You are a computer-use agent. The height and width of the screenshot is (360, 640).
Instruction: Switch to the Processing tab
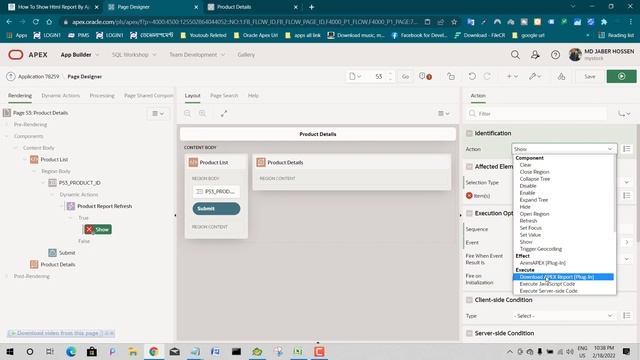point(102,96)
